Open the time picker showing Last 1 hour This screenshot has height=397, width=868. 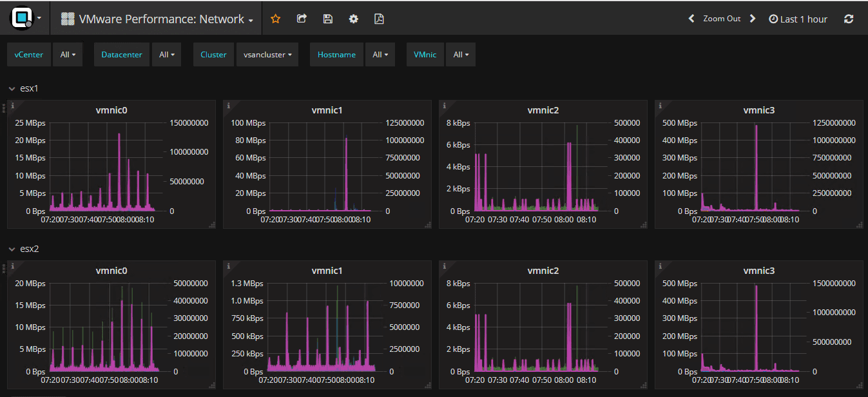[798, 19]
